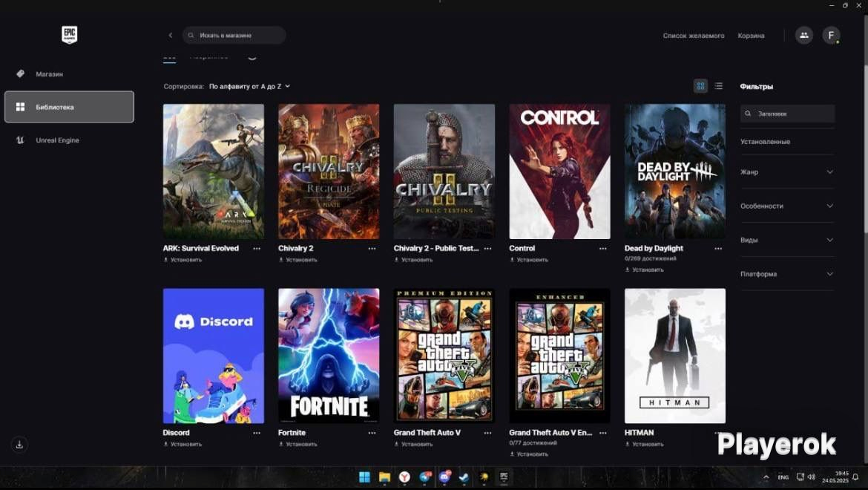Show hidden system tray icons

click(766, 477)
